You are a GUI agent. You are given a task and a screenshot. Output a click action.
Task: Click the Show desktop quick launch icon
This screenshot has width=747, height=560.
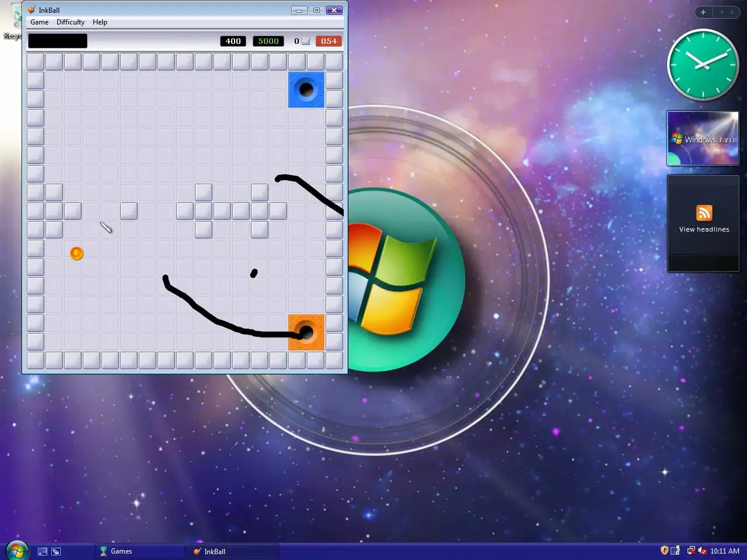43,551
